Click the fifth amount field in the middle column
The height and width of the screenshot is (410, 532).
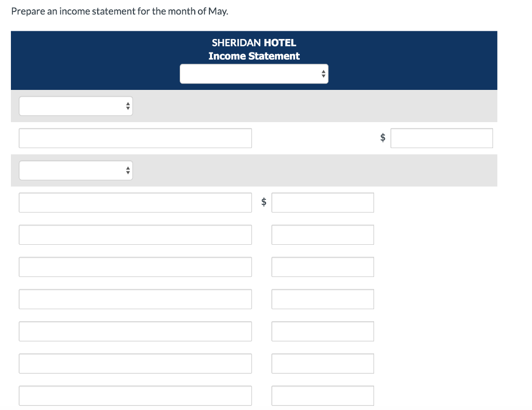[x=323, y=331]
